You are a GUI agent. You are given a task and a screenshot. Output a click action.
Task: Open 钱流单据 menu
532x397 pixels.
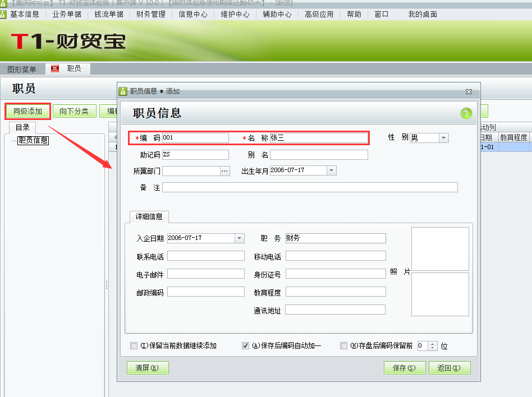pyautogui.click(x=109, y=14)
